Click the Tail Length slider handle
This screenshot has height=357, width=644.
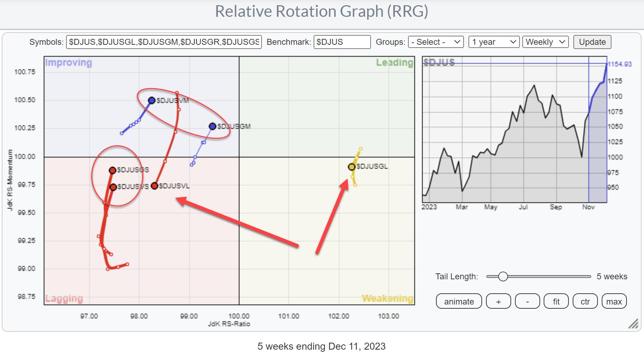click(503, 276)
